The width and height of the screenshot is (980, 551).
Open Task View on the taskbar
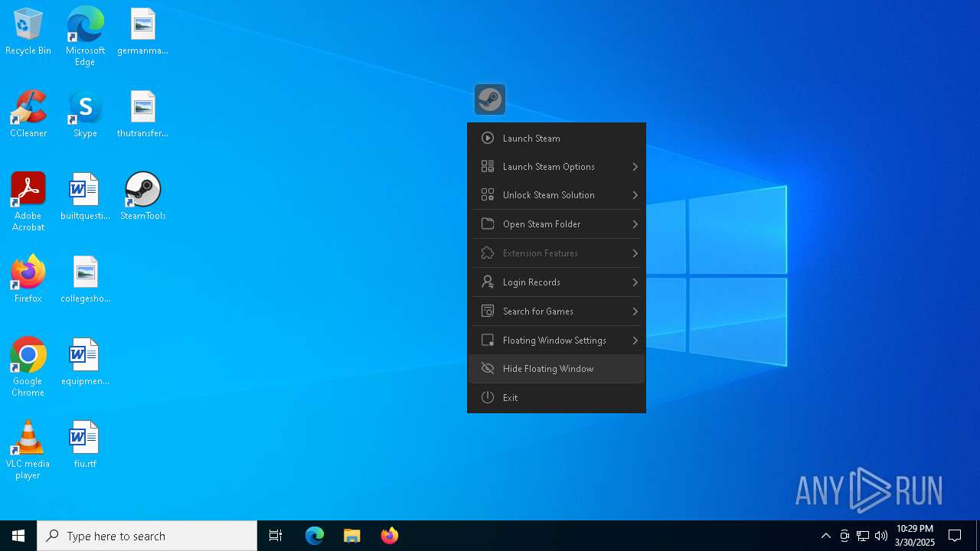[276, 536]
